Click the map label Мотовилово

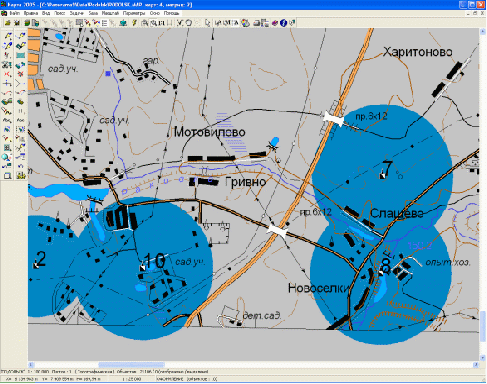[210, 132]
